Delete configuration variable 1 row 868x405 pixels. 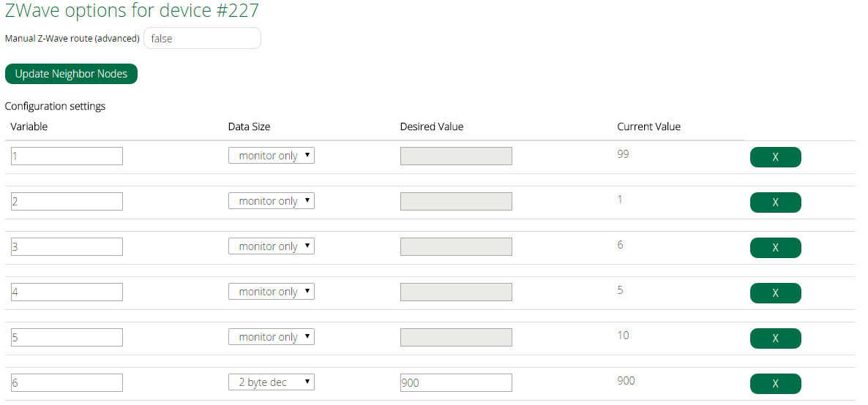(775, 157)
